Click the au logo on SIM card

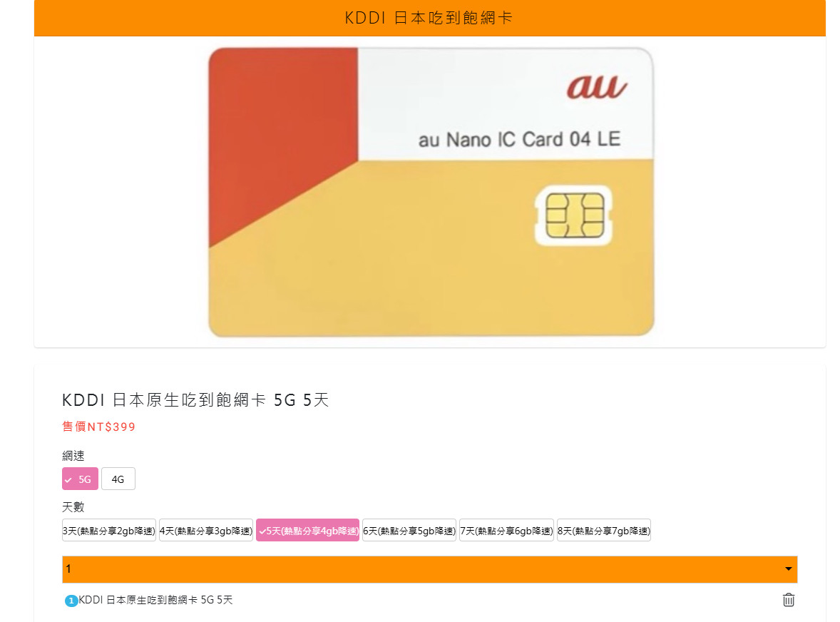pyautogui.click(x=597, y=87)
